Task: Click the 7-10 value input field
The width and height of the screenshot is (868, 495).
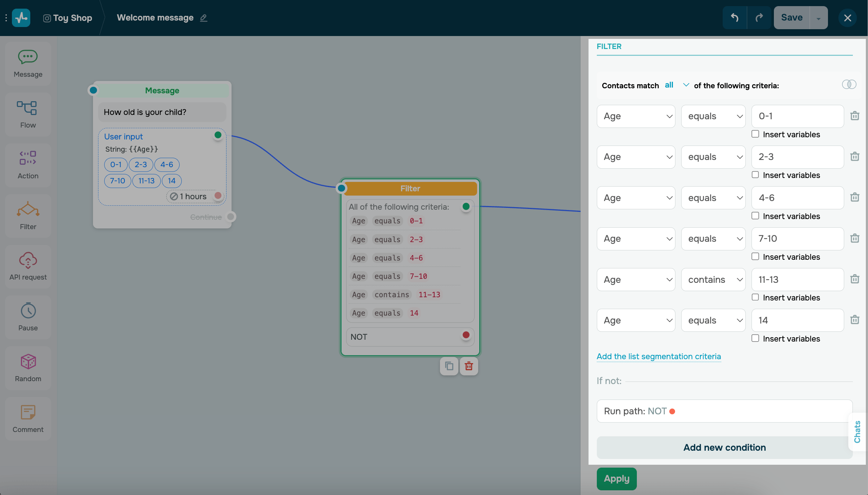Action: point(797,239)
